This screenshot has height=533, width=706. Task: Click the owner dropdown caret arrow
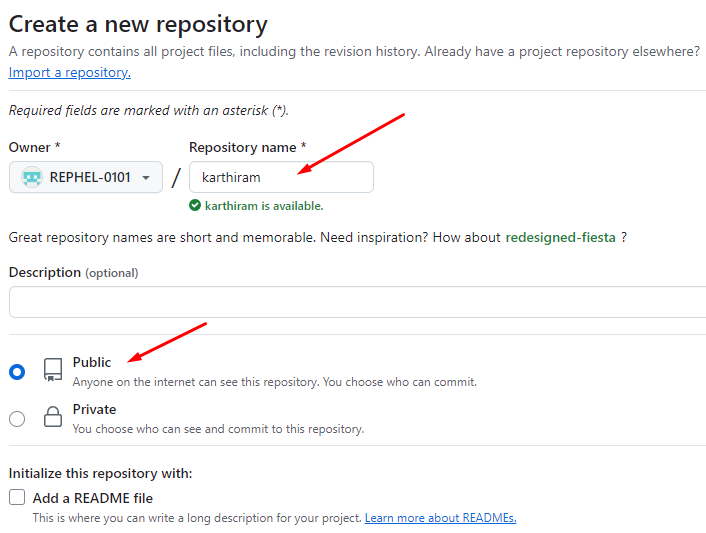146,178
